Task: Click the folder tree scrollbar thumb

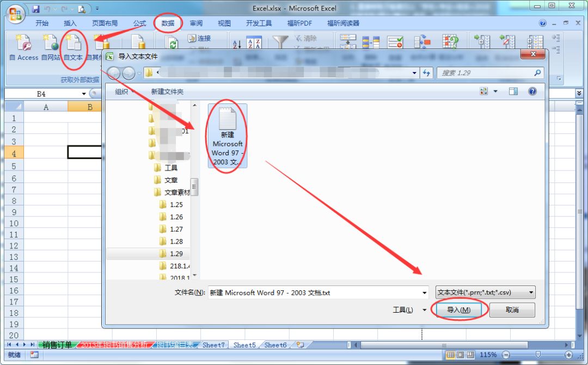Action: point(194,187)
